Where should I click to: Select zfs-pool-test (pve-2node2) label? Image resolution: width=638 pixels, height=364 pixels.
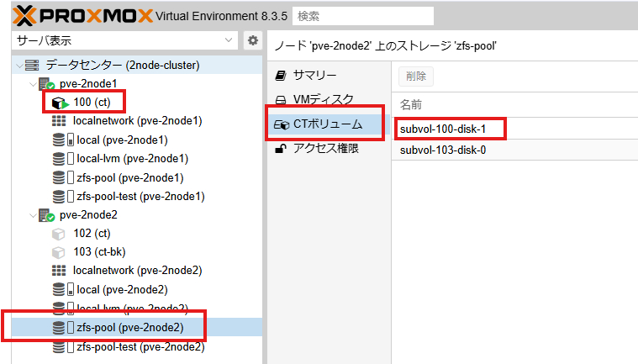click(x=140, y=346)
